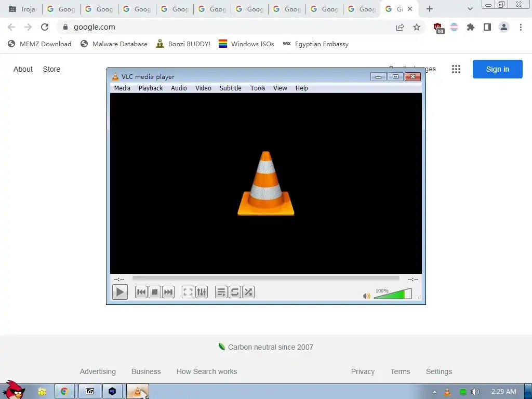
Task: Go to previous media in VLC
Action: pos(141,292)
